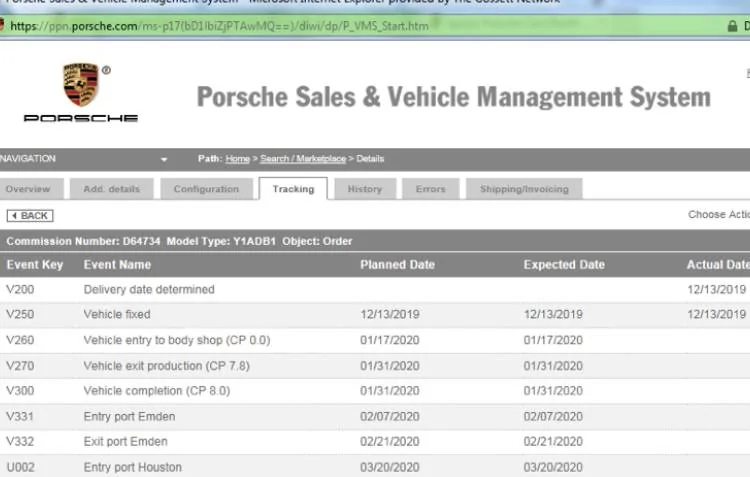The image size is (750, 477).
Task: Click planned date 02/07/2020
Action: pos(390,417)
